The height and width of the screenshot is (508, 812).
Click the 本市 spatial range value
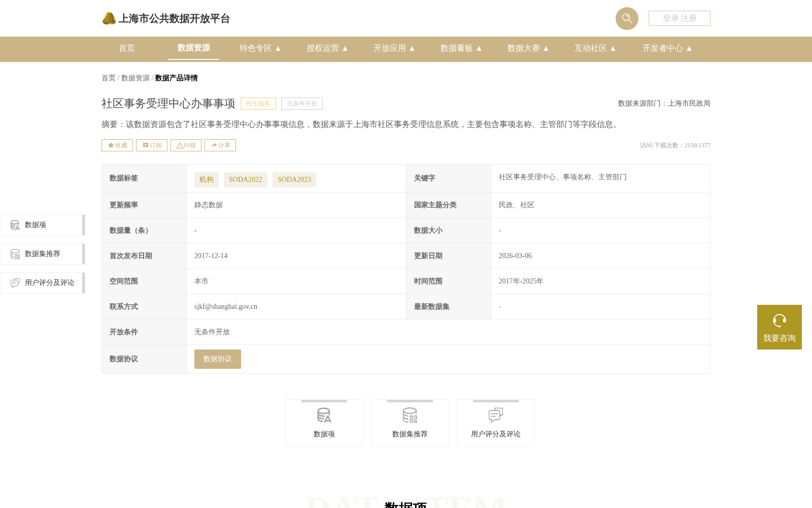[201, 281]
